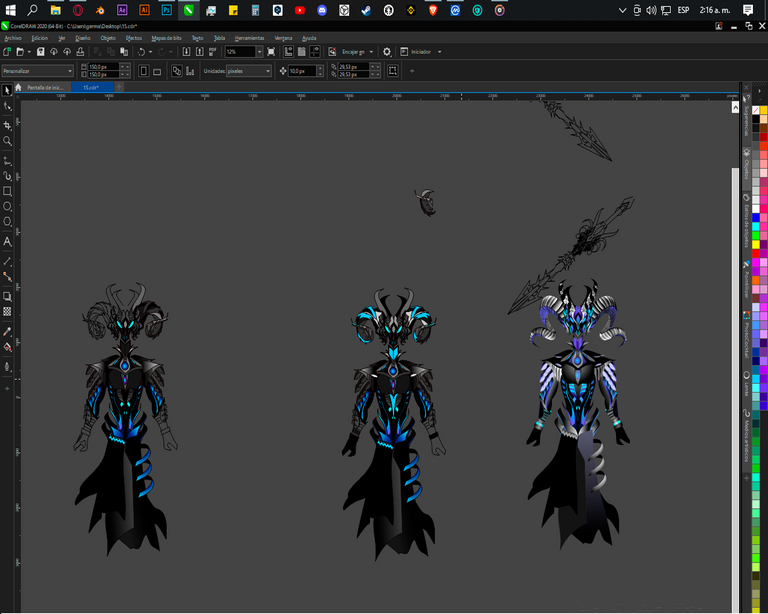Expand the color palette flyout arrow

pos(760,91)
